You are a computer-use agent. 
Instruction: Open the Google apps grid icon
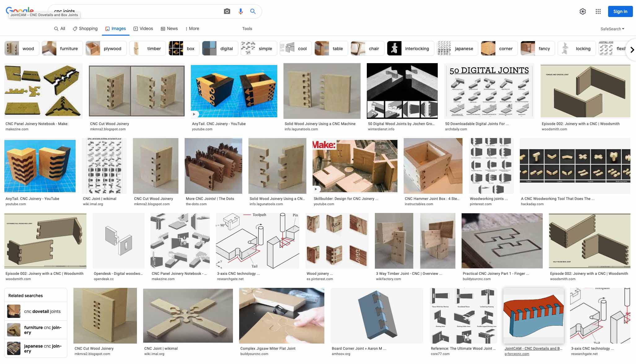click(x=598, y=11)
